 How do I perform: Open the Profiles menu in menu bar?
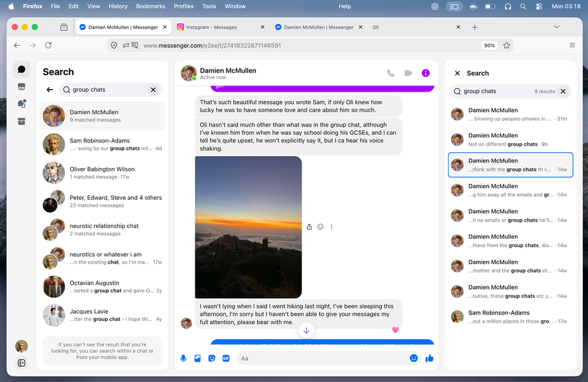click(184, 6)
